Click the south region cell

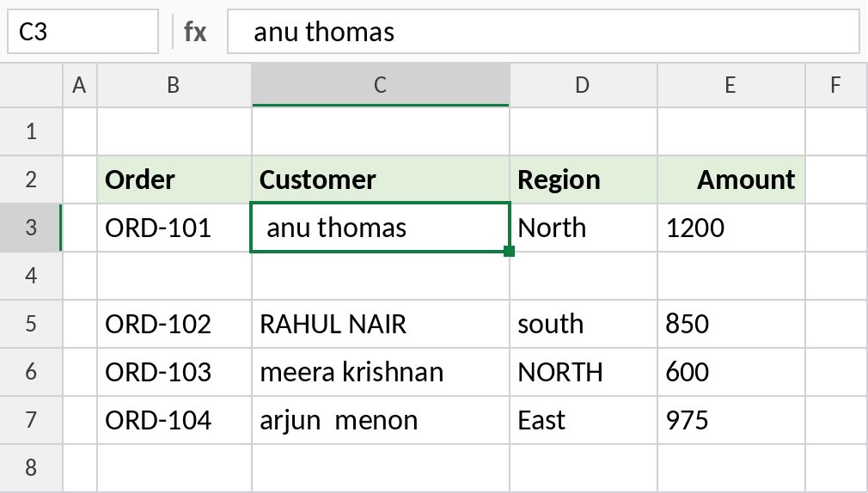[x=584, y=325]
